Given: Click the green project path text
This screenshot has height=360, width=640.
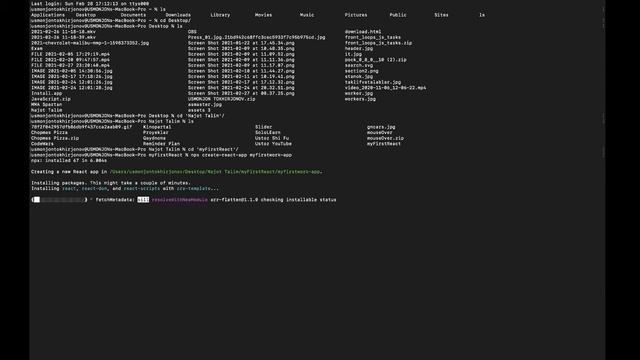Looking at the screenshot, I should [215, 172].
